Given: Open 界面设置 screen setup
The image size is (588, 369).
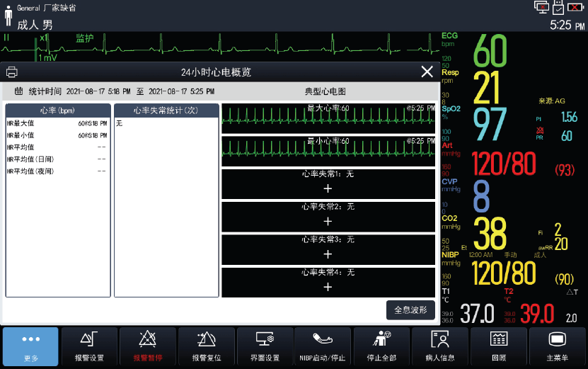Looking at the screenshot, I should coord(265,347).
